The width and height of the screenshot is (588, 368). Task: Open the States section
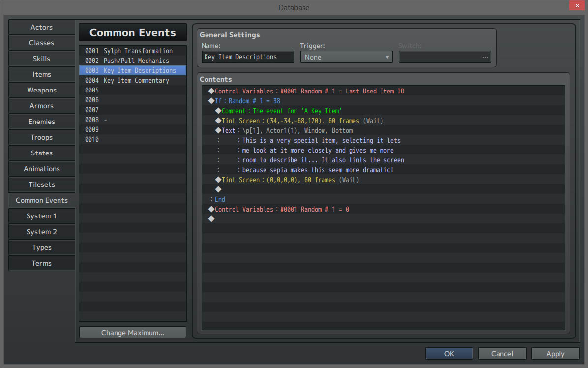pyautogui.click(x=41, y=153)
